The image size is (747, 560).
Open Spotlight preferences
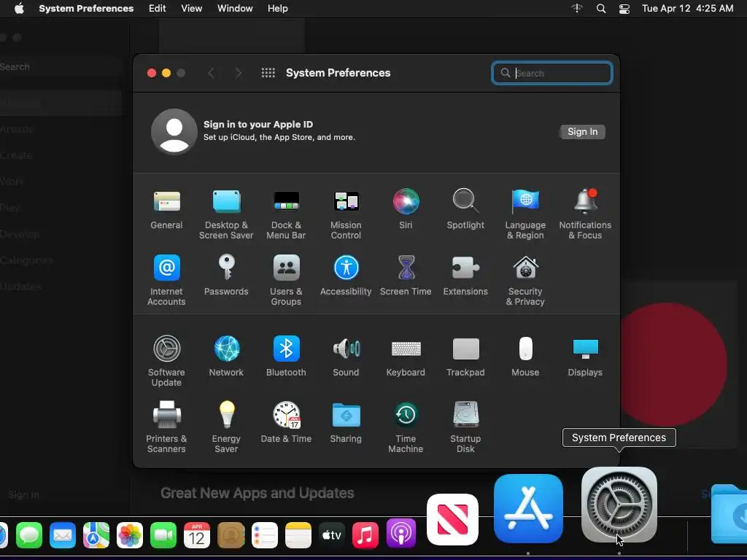(x=465, y=209)
